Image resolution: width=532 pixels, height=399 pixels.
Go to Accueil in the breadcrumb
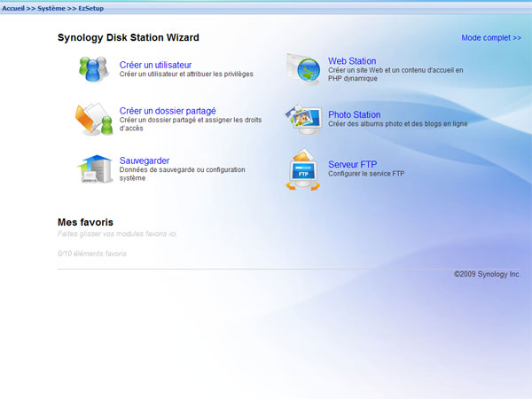pyautogui.click(x=13, y=8)
